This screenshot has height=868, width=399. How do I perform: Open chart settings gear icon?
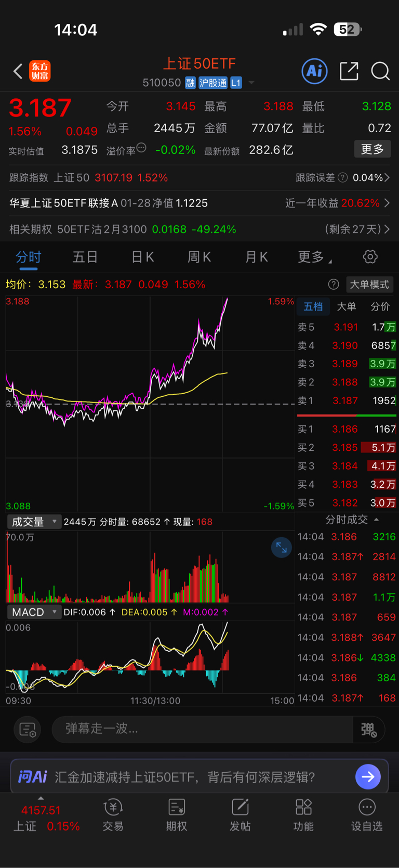tap(370, 257)
